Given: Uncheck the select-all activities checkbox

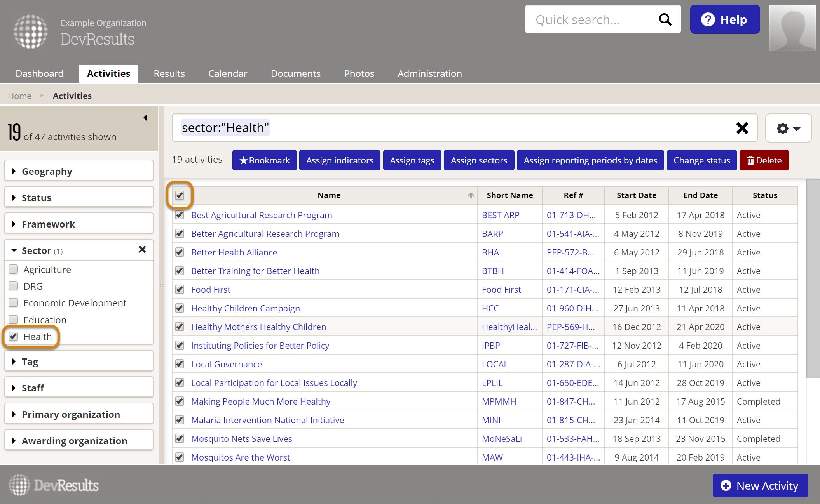Looking at the screenshot, I should point(180,195).
